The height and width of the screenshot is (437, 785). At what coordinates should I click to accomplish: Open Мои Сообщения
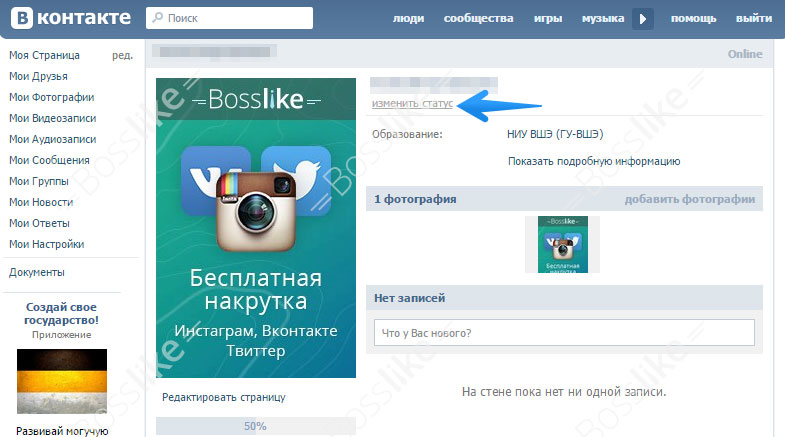click(x=49, y=160)
